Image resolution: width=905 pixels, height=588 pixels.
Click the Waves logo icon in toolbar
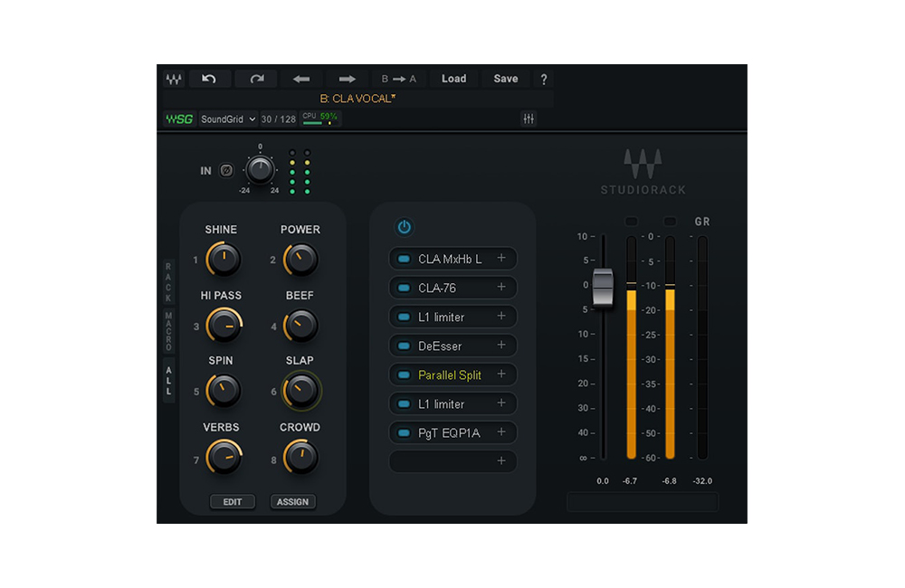coord(173,79)
